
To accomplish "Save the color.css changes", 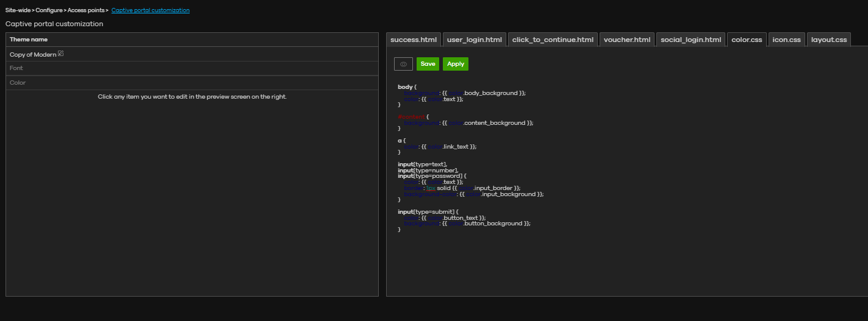I will (428, 64).
